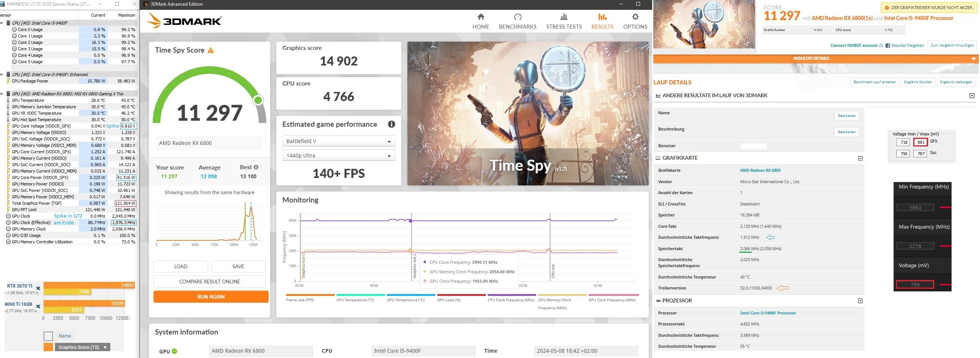Go to BENCHMARKS in 3DMark navigation
The height and width of the screenshot is (358, 980).
click(x=517, y=21)
